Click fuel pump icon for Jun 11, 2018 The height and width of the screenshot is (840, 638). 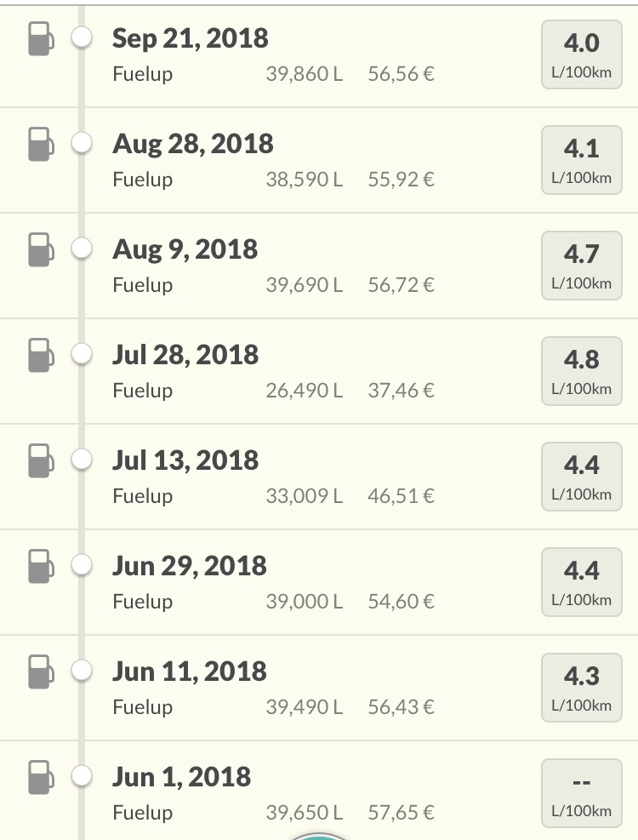coord(41,672)
